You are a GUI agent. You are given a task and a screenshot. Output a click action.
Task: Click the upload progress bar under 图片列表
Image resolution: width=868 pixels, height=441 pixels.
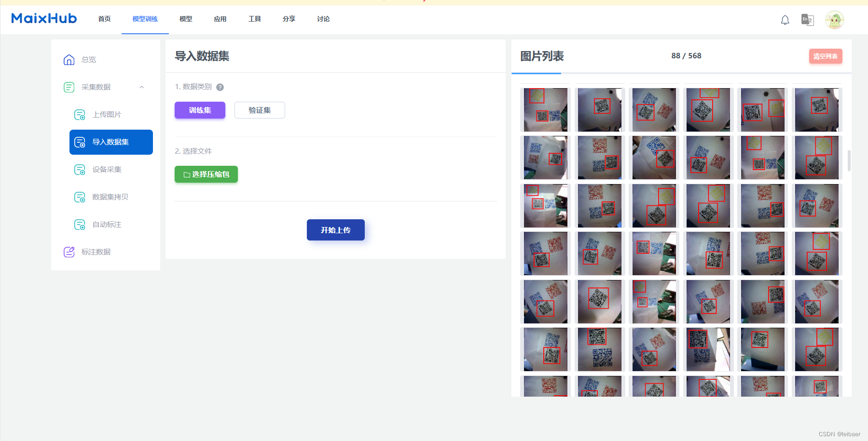[681, 73]
